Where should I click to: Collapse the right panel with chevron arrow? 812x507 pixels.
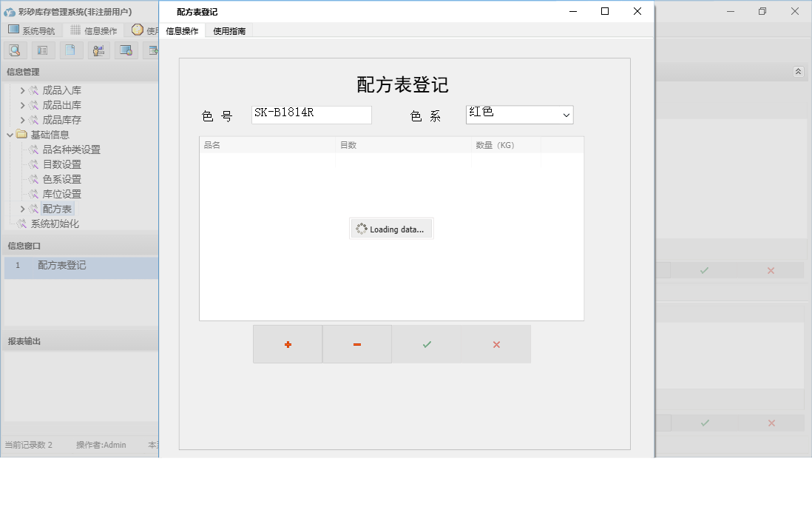point(798,72)
